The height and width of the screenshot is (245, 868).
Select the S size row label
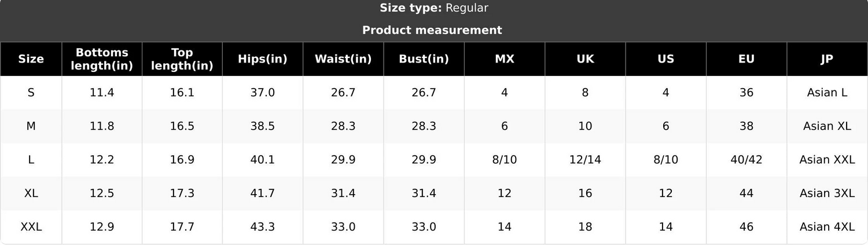(x=31, y=93)
